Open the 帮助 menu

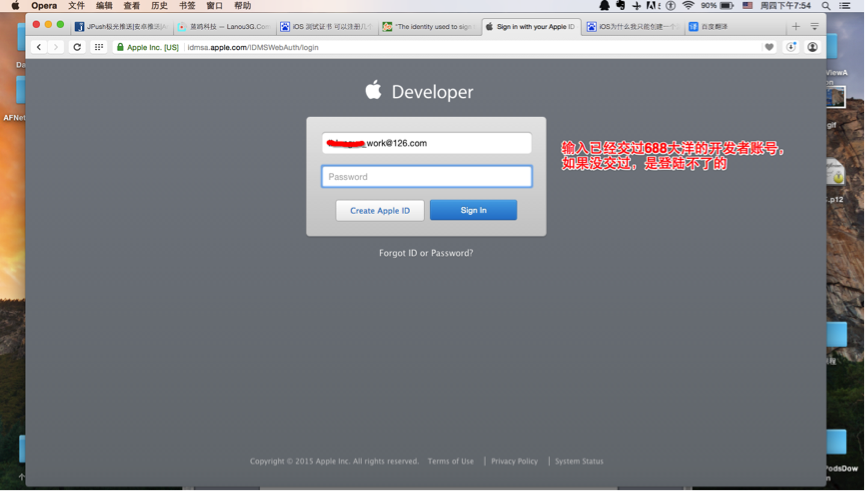click(x=242, y=6)
